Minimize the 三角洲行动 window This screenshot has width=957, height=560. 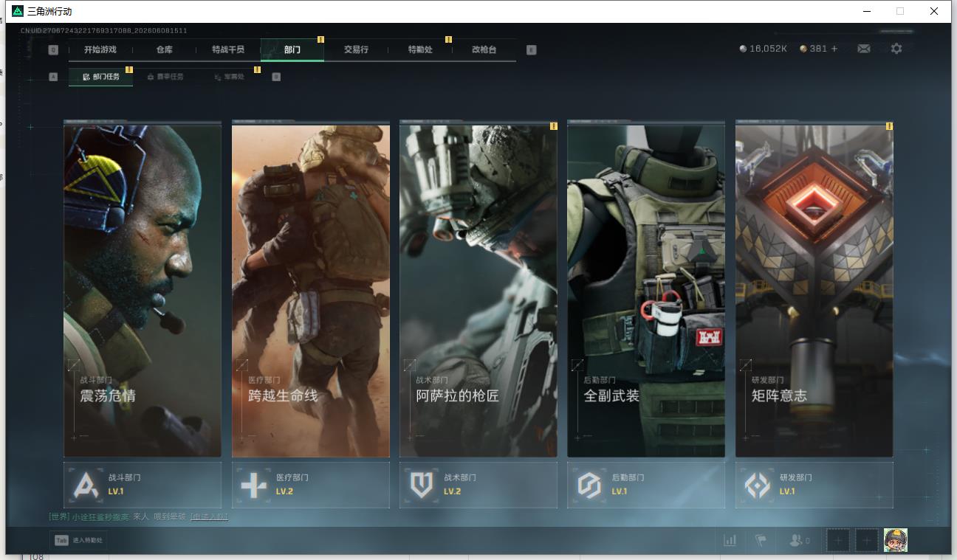(866, 11)
